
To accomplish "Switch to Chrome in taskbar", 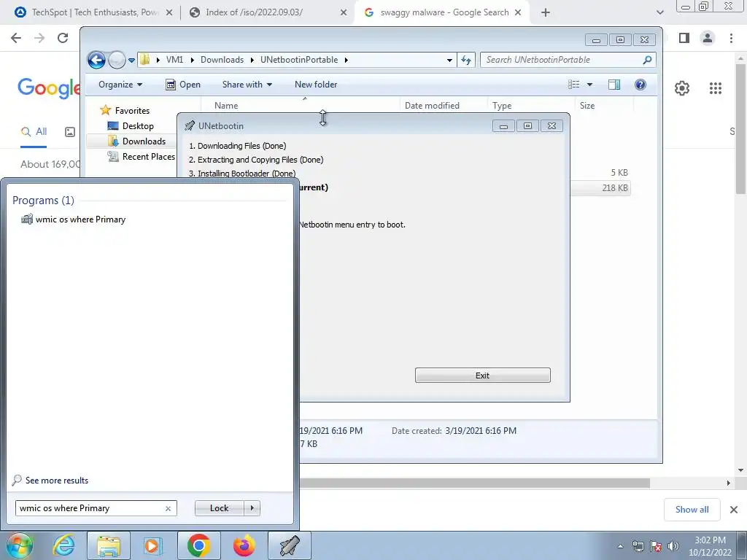I will tap(198, 545).
